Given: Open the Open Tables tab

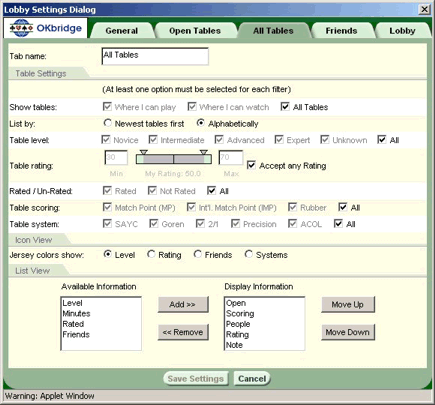Looking at the screenshot, I should [195, 31].
